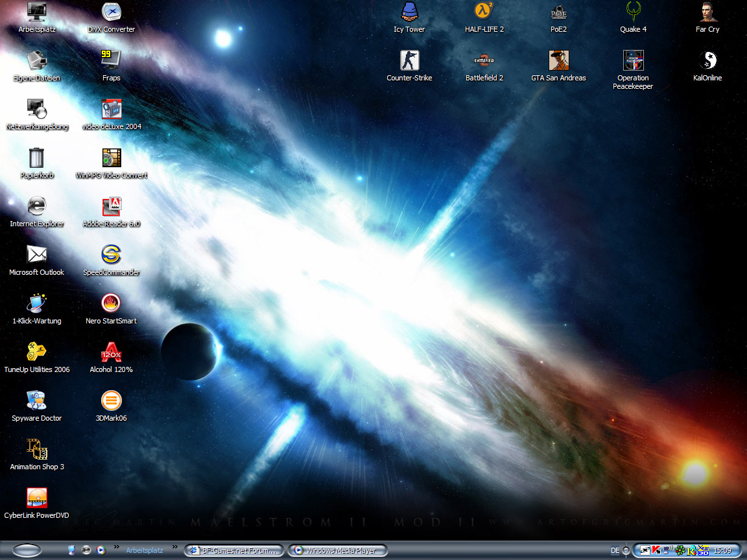Image resolution: width=747 pixels, height=560 pixels.
Task: Select the Alcohol 120% icon
Action: [x=111, y=357]
